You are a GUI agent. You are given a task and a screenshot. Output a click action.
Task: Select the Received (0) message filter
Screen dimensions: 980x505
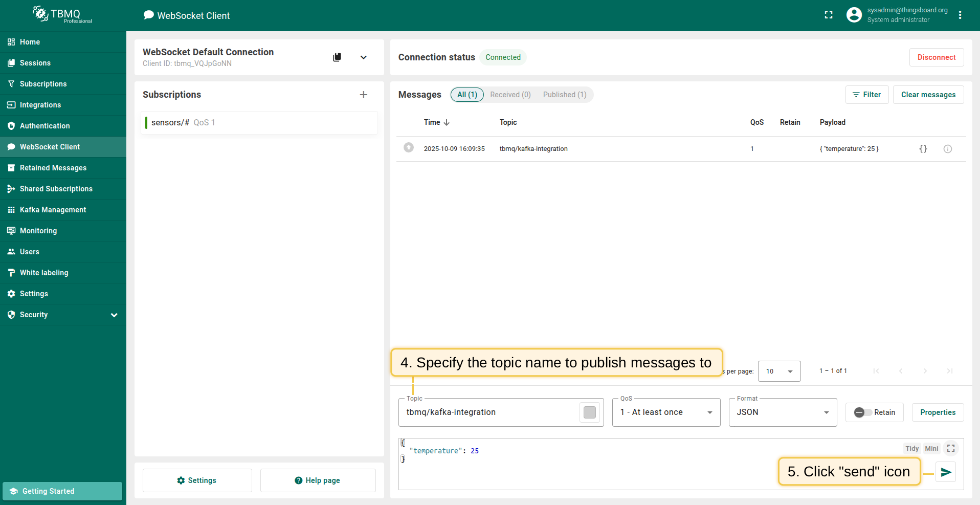tap(510, 95)
